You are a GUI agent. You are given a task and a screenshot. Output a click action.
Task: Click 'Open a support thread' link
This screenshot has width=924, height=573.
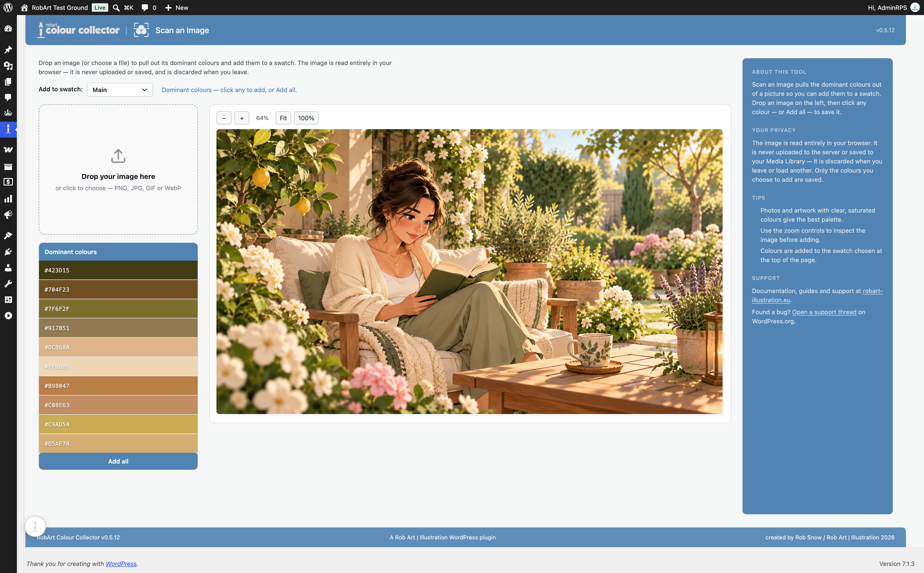pyautogui.click(x=824, y=312)
